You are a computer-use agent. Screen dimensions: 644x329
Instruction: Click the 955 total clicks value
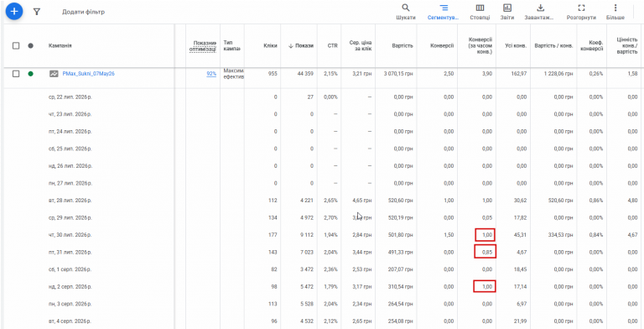point(273,74)
